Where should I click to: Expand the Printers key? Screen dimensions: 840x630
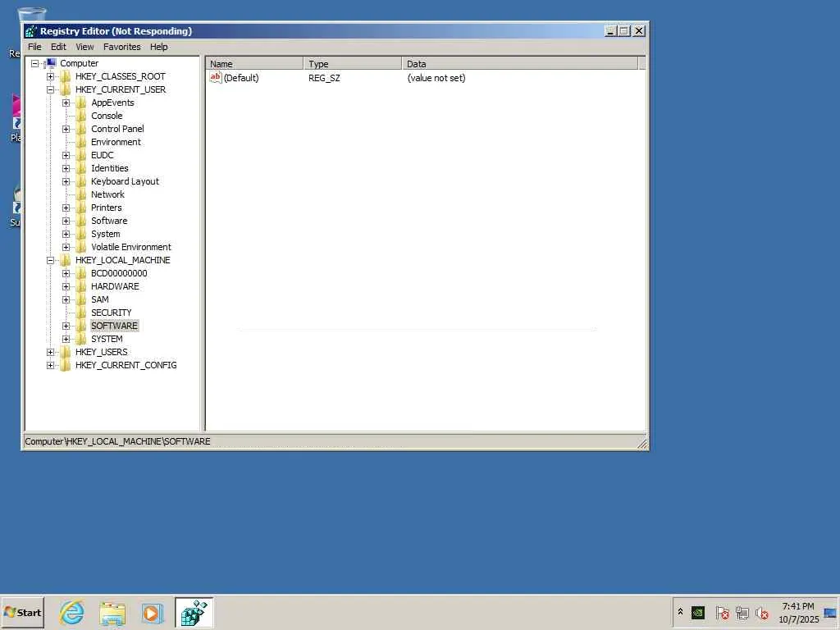[66, 208]
